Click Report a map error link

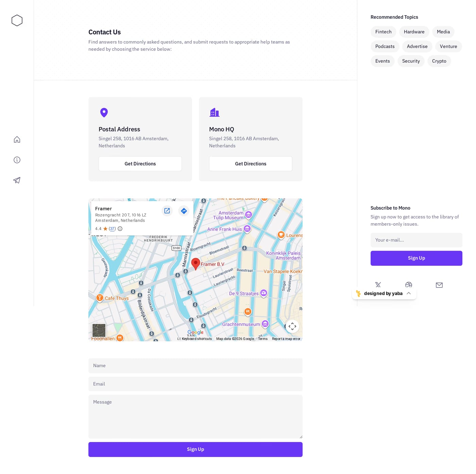point(286,339)
